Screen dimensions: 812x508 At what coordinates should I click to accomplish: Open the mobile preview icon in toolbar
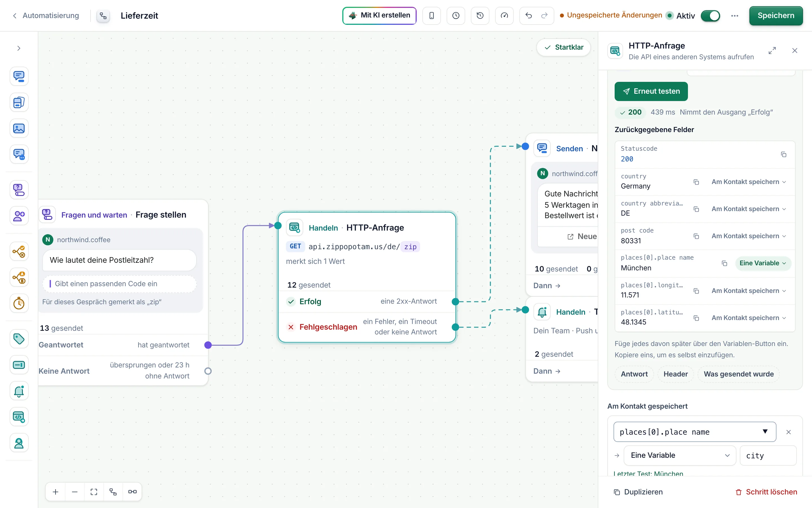tap(431, 16)
